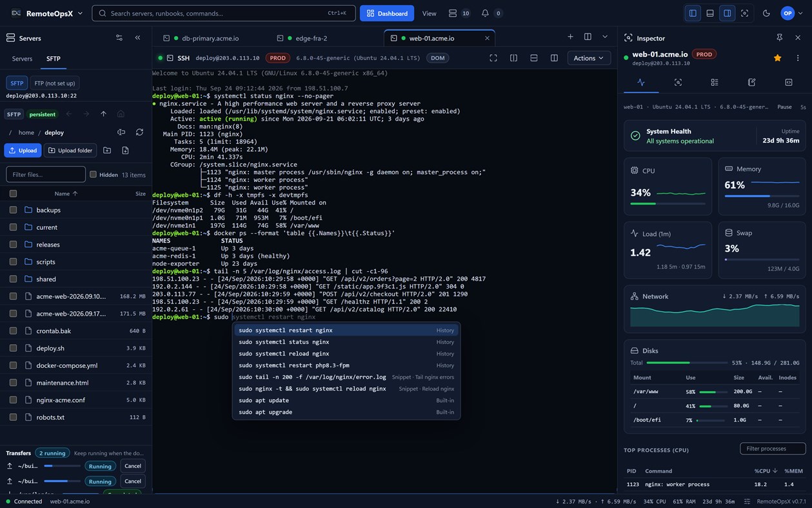The width and height of the screenshot is (812, 508).
Task: Open Inspector notes tab icon
Action: coord(751,83)
